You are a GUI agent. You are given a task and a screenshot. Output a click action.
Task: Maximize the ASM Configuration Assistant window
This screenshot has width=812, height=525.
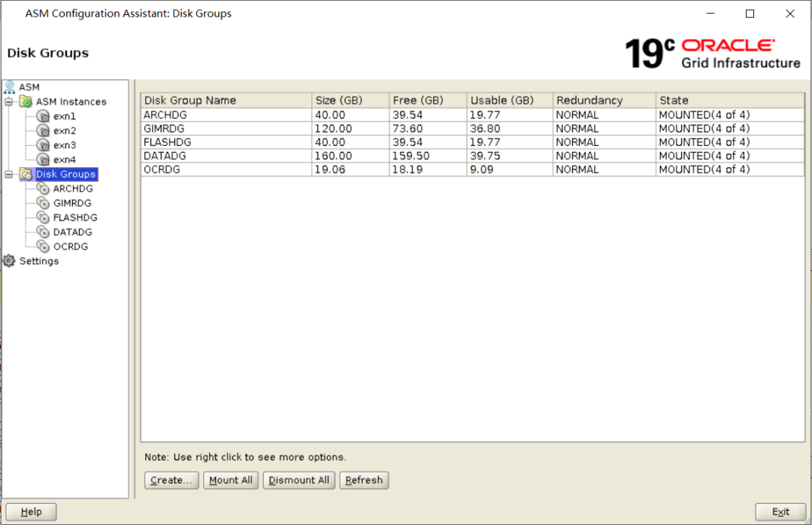click(x=750, y=14)
